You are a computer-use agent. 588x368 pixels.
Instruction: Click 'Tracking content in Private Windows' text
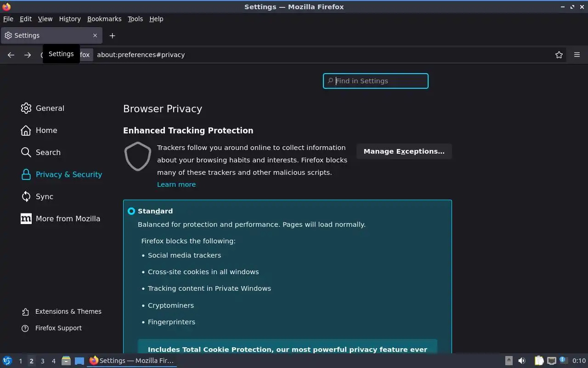tap(209, 288)
